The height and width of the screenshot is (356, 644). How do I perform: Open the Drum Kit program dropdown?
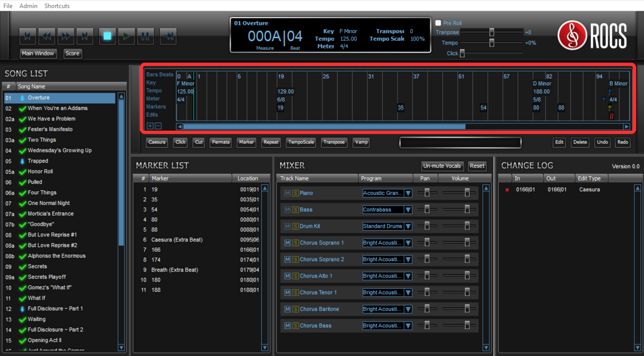408,226
